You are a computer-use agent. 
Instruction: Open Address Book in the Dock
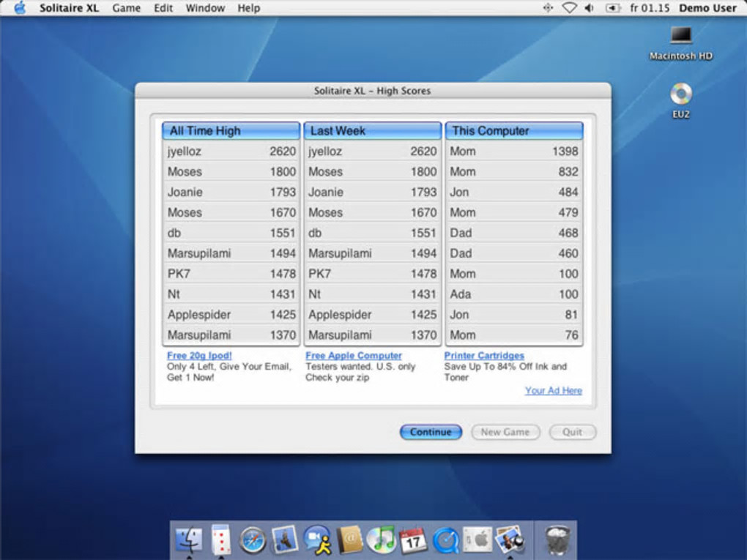(349, 540)
